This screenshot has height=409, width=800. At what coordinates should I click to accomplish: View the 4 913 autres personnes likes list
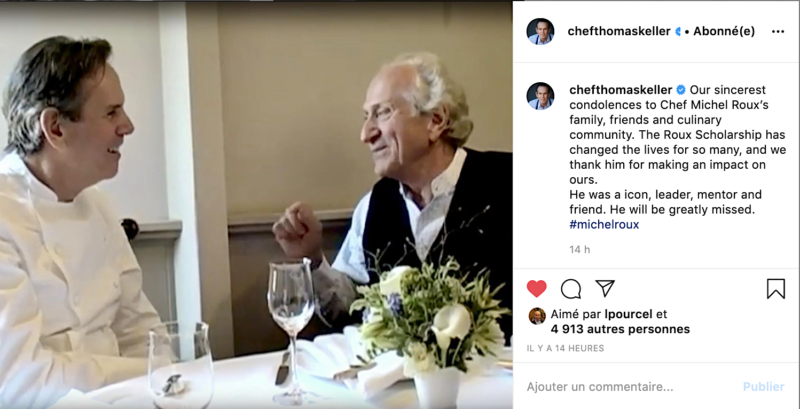point(620,329)
